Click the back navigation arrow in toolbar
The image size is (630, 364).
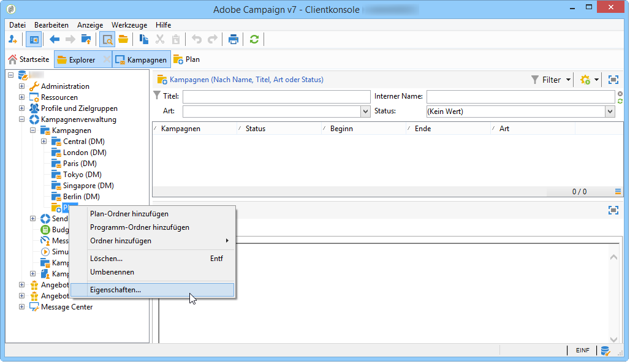(55, 39)
